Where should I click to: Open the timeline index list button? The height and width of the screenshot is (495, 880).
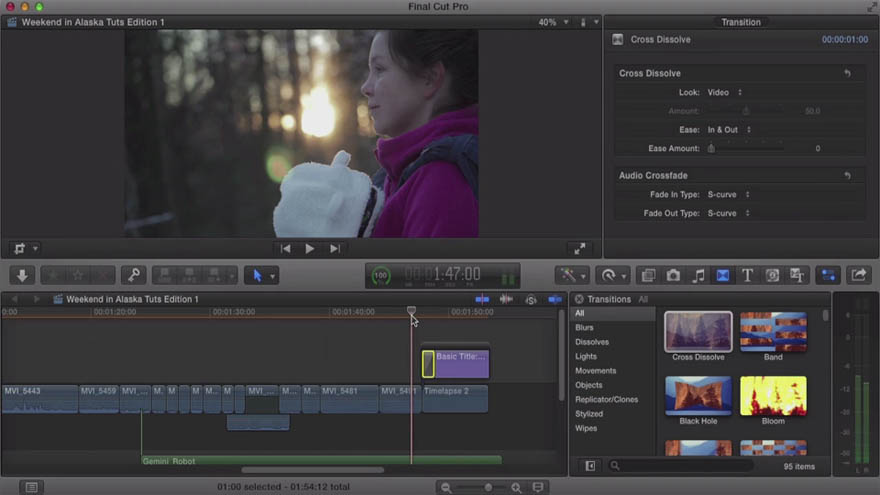[x=31, y=487]
